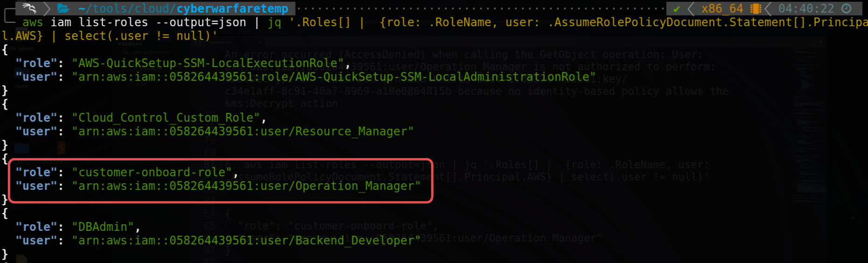Click the jq command in the pipeline
Viewport: 868px width, 263px height.
(x=274, y=22)
